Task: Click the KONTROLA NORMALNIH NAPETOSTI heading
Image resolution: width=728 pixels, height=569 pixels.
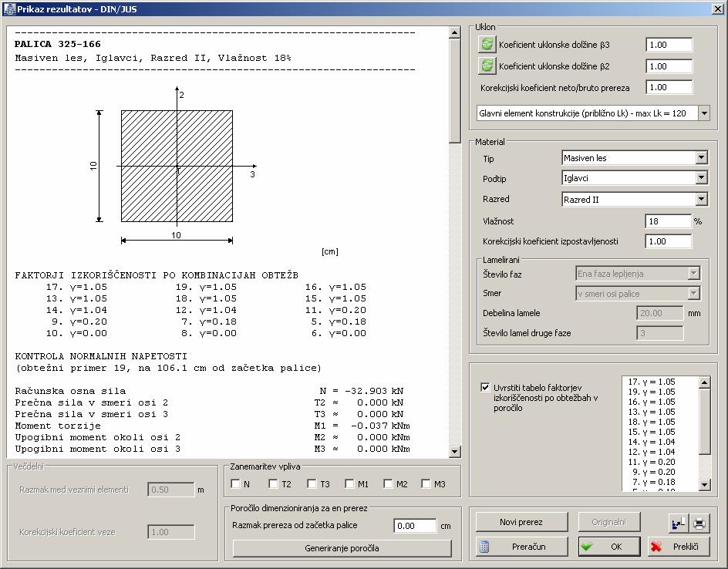Action: 101,356
